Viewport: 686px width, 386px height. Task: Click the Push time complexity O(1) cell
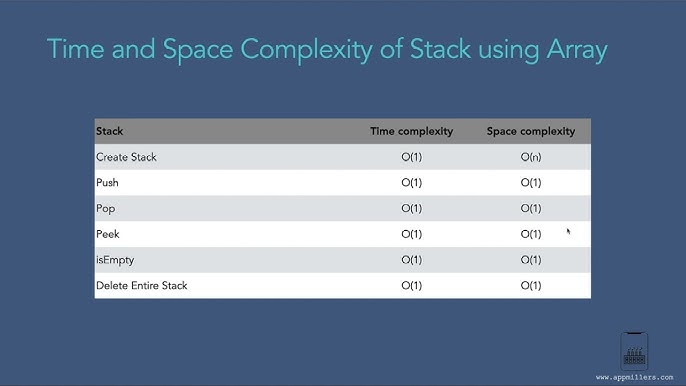click(x=412, y=182)
